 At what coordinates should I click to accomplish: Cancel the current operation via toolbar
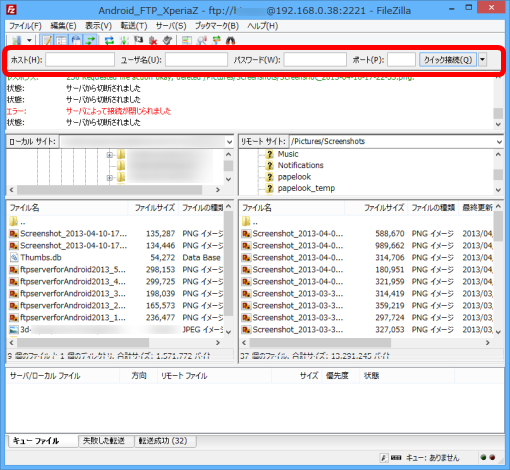point(138,41)
